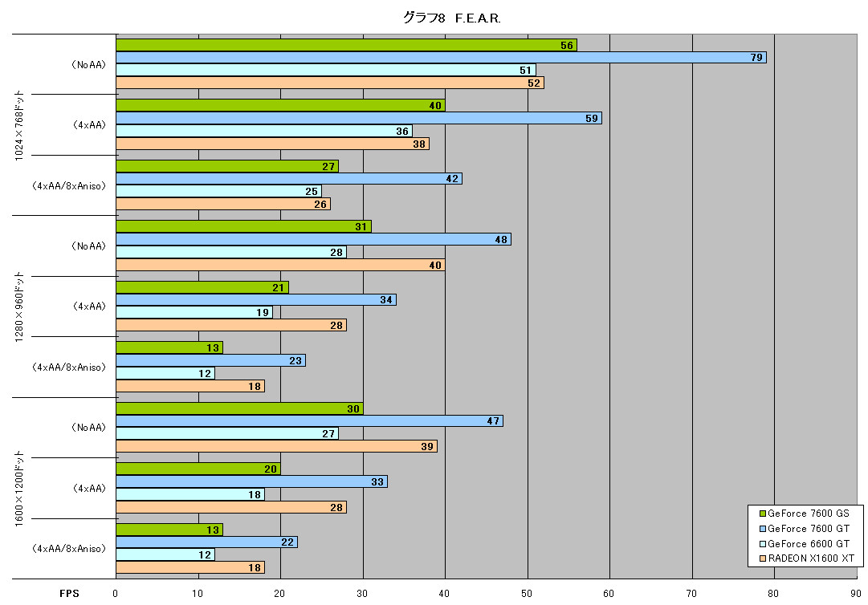Click the FPS axis label
868x605 pixels.
(69, 594)
